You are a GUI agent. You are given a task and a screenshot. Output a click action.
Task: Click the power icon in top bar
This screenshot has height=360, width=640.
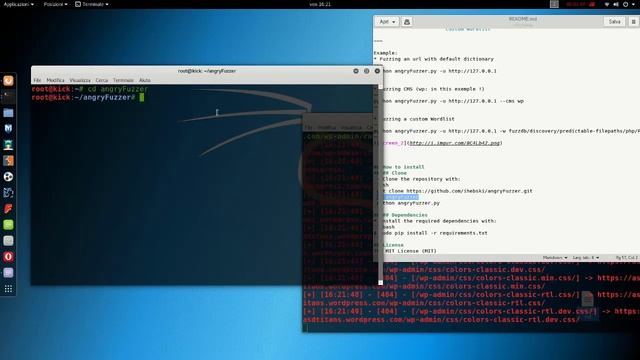(625, 4)
